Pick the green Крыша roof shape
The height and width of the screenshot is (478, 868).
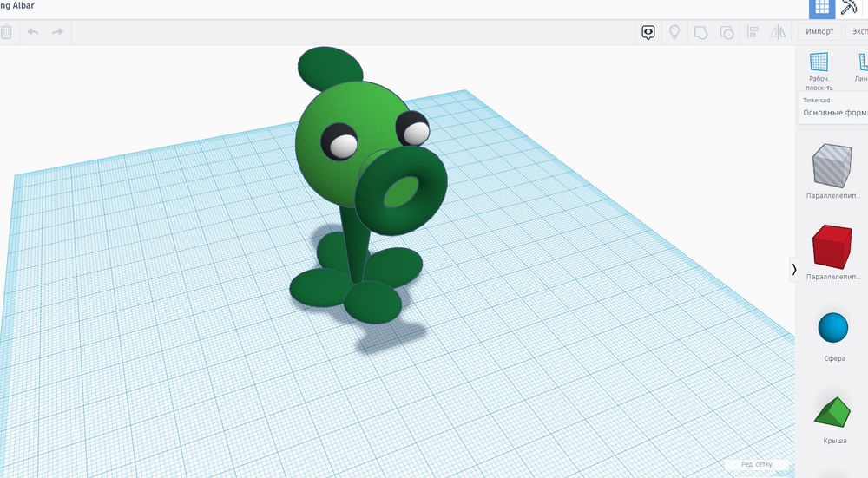pos(832,412)
